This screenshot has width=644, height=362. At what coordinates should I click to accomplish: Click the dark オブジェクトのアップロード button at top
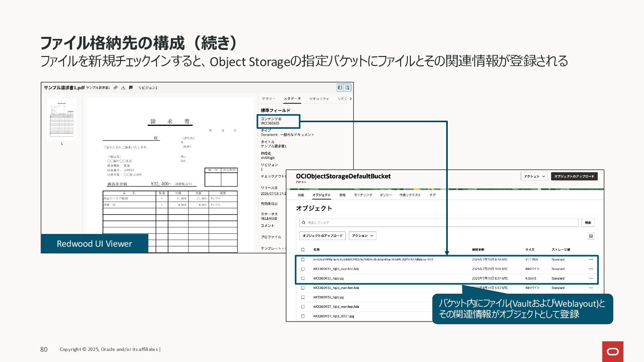[574, 176]
